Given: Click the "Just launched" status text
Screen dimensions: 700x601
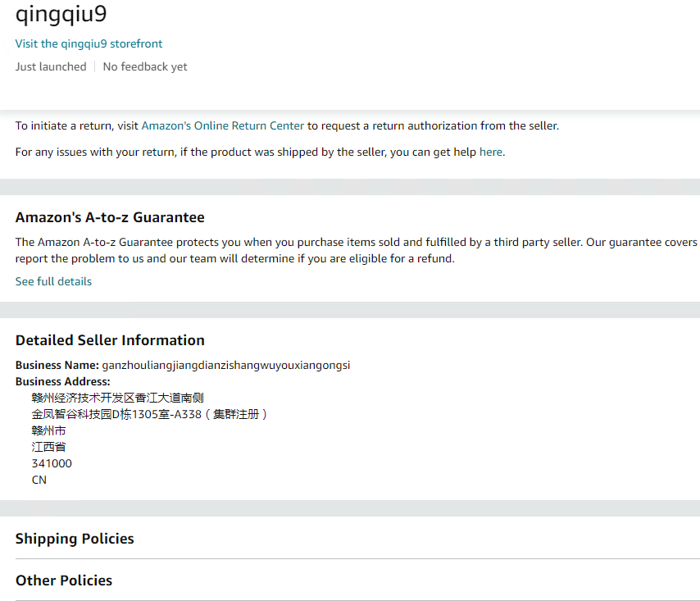Looking at the screenshot, I should point(51,66).
